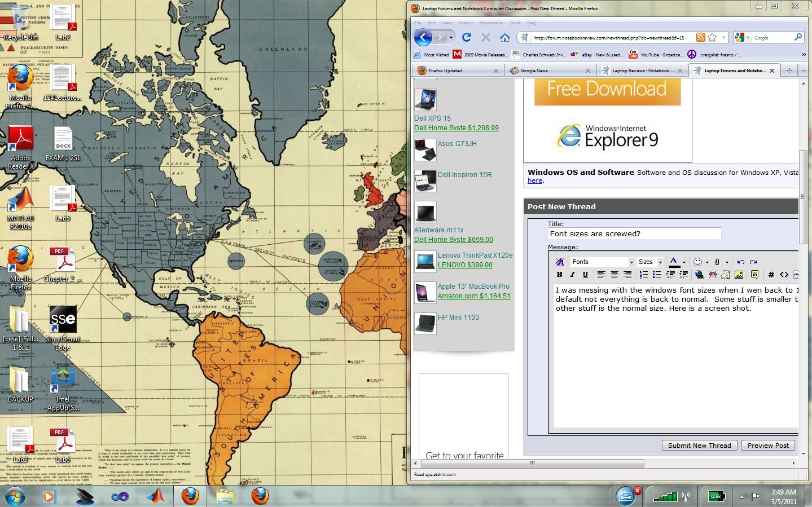The height and width of the screenshot is (507, 812).
Task: Click the battery icon in system tray
Action: 716,496
